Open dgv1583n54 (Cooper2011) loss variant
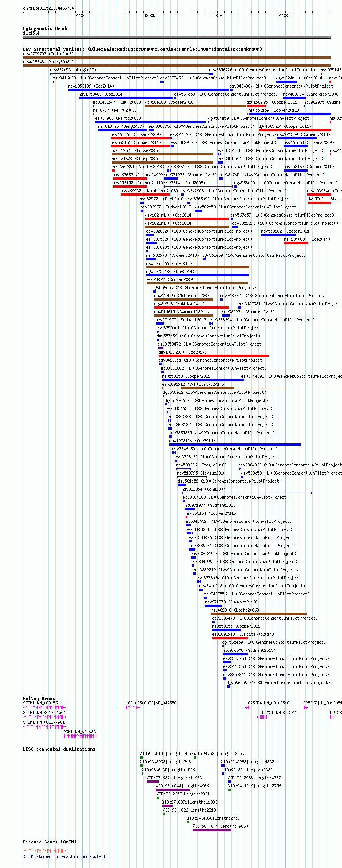This screenshot has width=342, height=868. point(295,130)
